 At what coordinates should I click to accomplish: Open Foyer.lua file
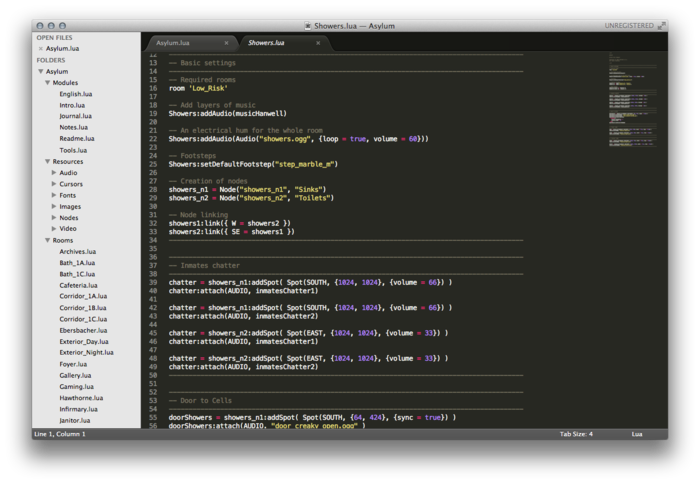(x=73, y=364)
